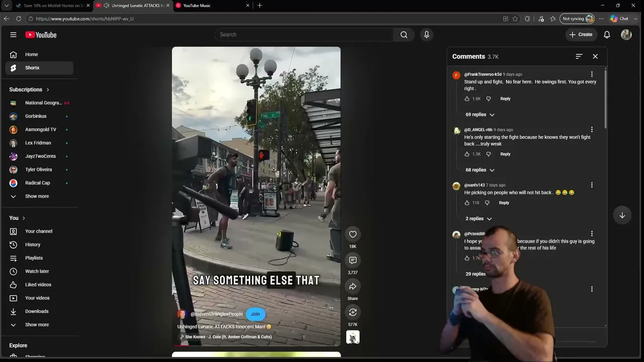Open options menu for Pctmidlife's comment
Image resolution: width=644 pixels, height=362 pixels.
tap(592, 234)
